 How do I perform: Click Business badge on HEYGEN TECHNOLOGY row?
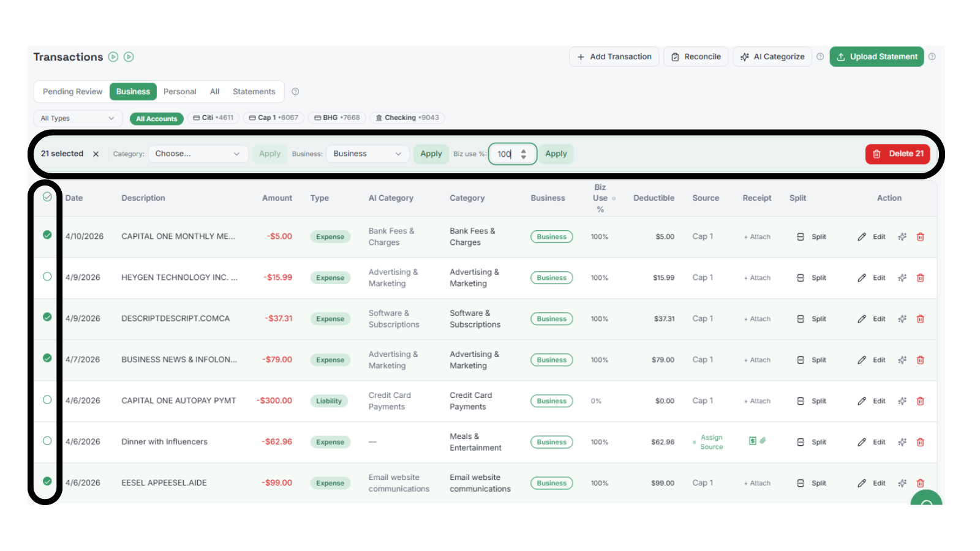pyautogui.click(x=552, y=278)
